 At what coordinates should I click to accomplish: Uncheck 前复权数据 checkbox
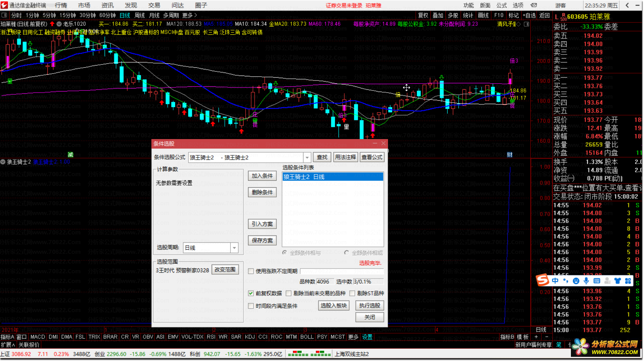(251, 293)
